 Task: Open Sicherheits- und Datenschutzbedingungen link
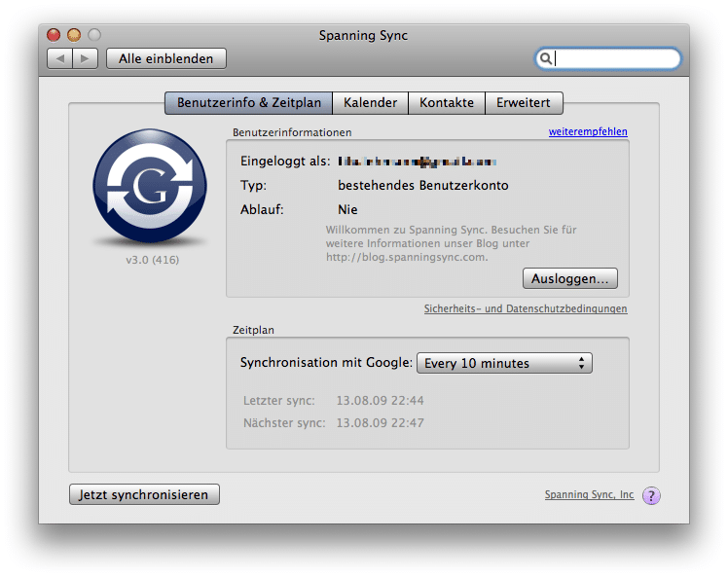point(526,308)
